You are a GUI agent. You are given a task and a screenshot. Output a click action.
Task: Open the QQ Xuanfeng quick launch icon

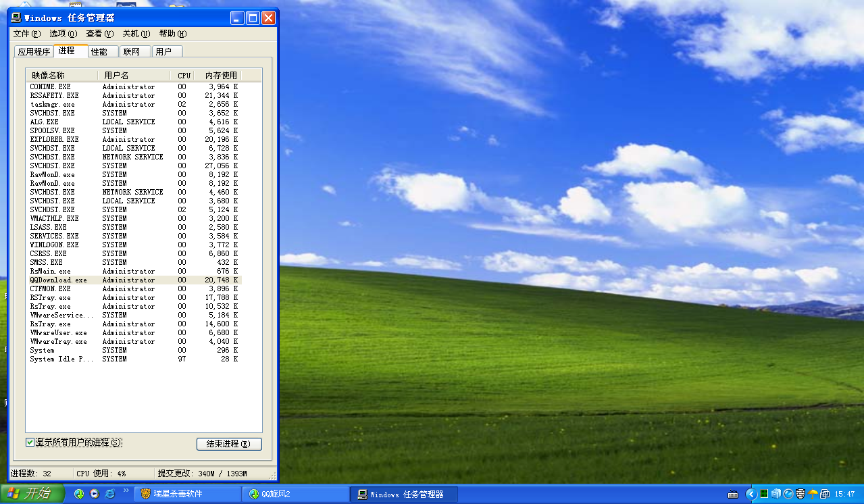tap(79, 494)
